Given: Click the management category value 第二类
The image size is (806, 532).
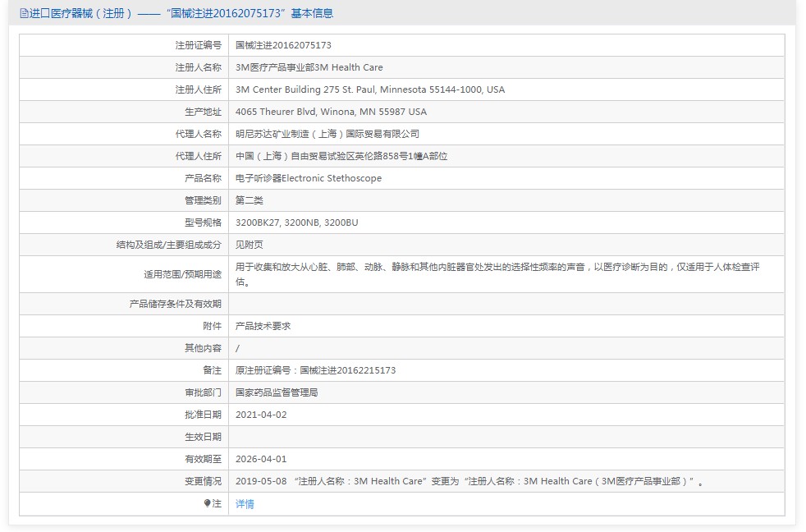Looking at the screenshot, I should 250,201.
